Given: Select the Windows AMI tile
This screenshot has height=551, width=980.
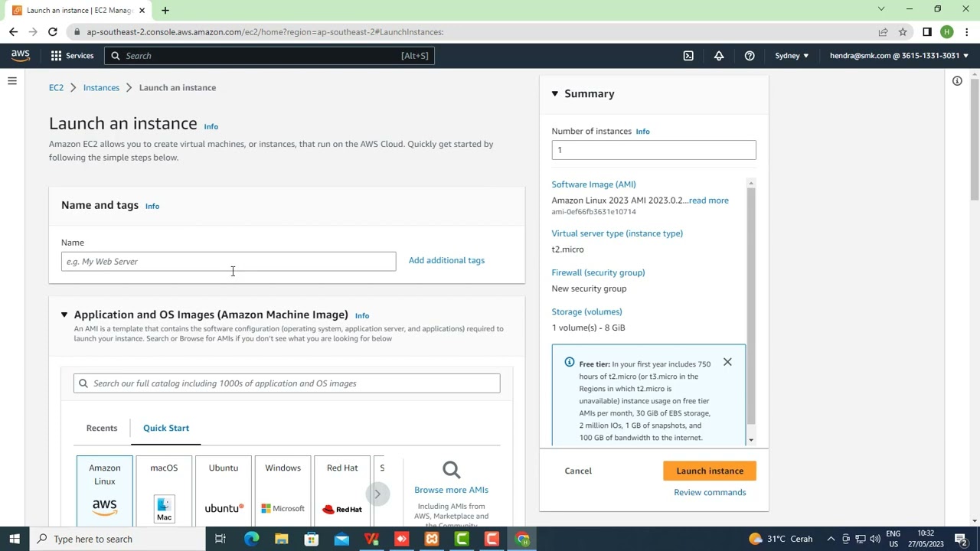Looking at the screenshot, I should click(x=283, y=491).
